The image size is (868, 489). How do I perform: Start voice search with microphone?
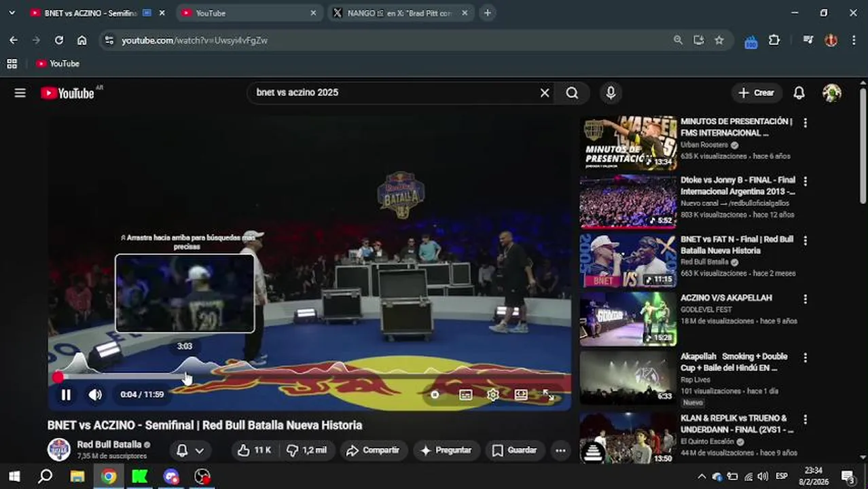point(611,93)
